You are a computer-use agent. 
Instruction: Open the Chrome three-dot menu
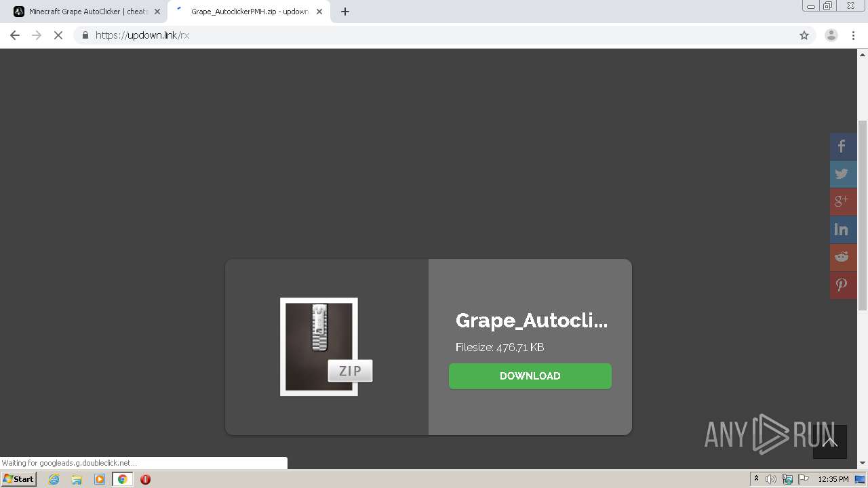[x=854, y=35]
